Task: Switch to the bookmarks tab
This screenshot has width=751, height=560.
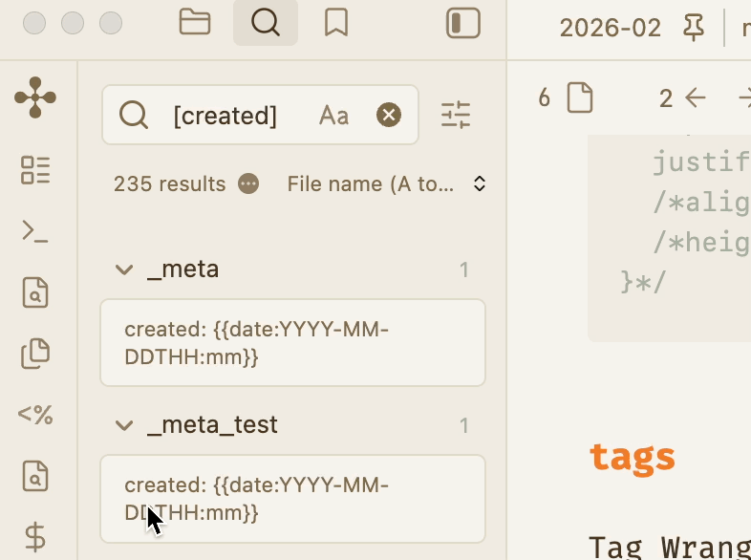Action: 335,23
